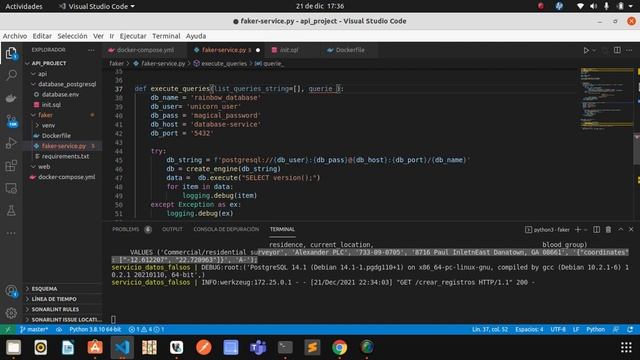Collapse the faker folder
This screenshot has height=360, width=640.
pyautogui.click(x=45, y=115)
